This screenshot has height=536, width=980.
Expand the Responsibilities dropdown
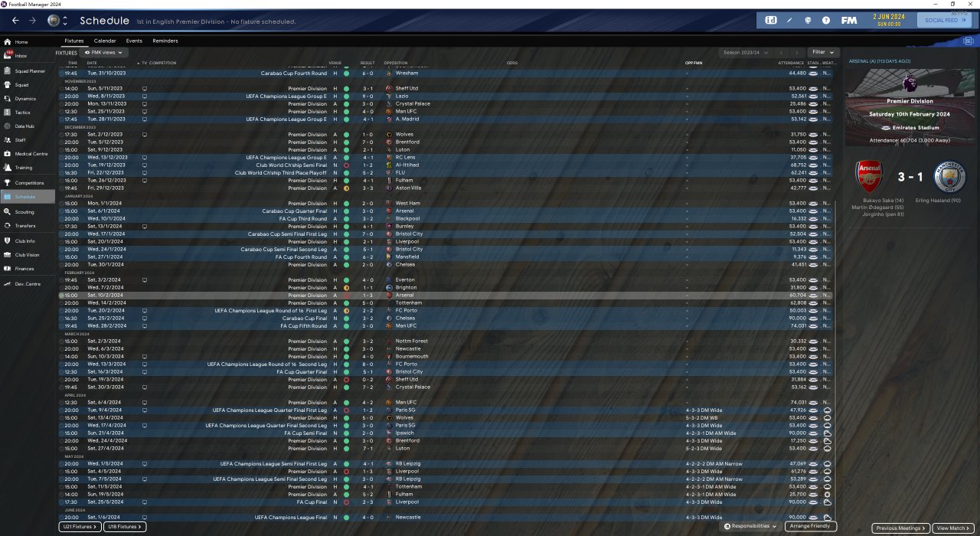point(750,527)
